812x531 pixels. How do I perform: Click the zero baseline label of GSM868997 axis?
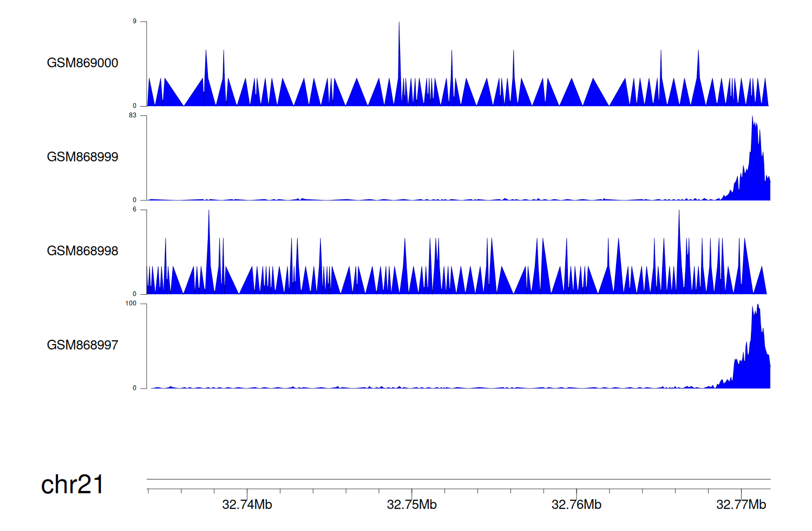point(135,388)
